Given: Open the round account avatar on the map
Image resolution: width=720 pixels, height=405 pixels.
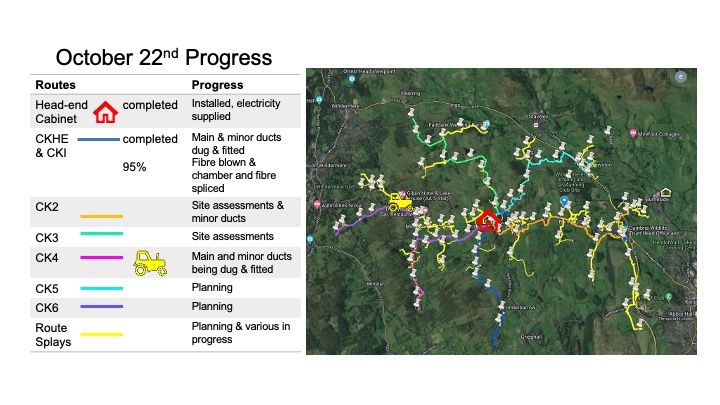Looking at the screenshot, I should coord(681,77).
